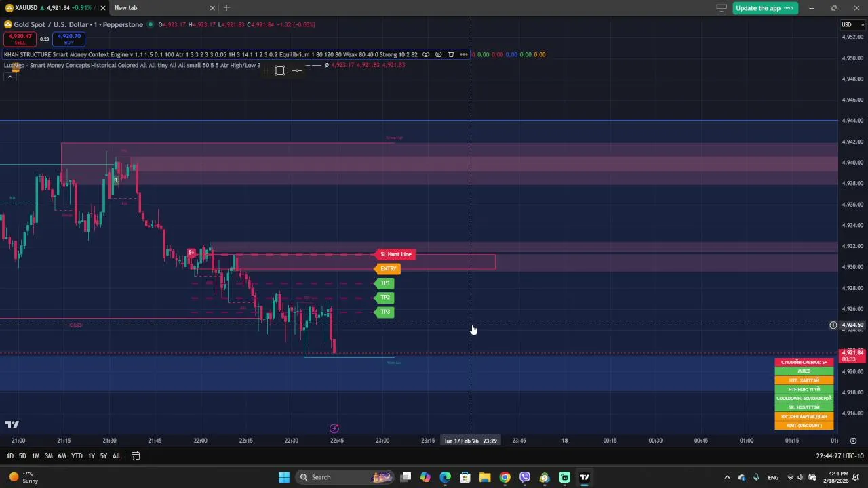The width and height of the screenshot is (868, 488).
Task: Select the 3M time range
Action: (x=48, y=456)
